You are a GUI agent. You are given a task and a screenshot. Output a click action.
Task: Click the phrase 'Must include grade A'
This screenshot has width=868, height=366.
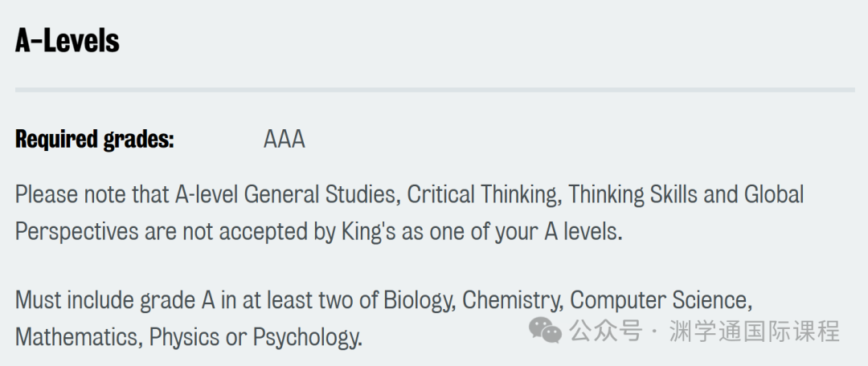(115, 300)
